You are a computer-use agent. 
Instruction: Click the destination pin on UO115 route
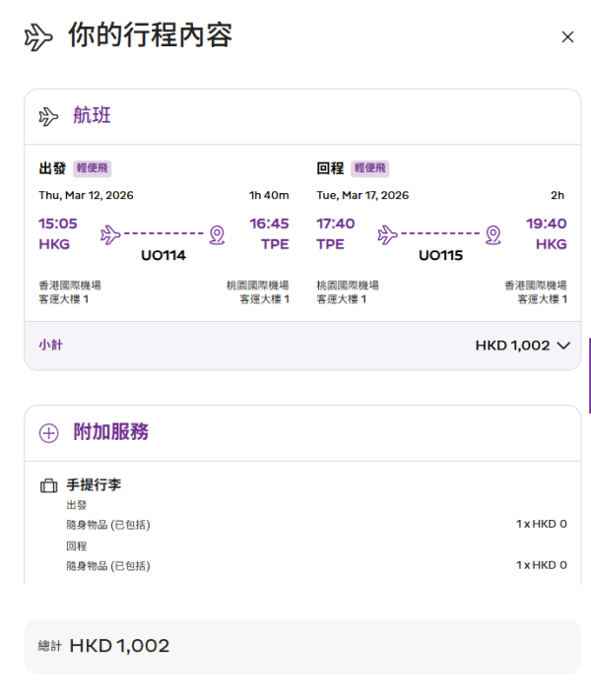[x=493, y=235]
